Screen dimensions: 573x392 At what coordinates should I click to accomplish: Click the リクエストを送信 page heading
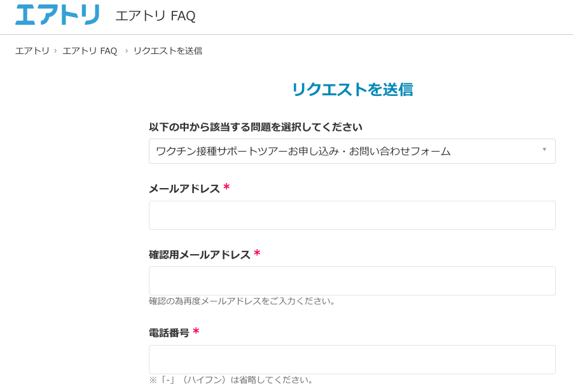click(353, 90)
